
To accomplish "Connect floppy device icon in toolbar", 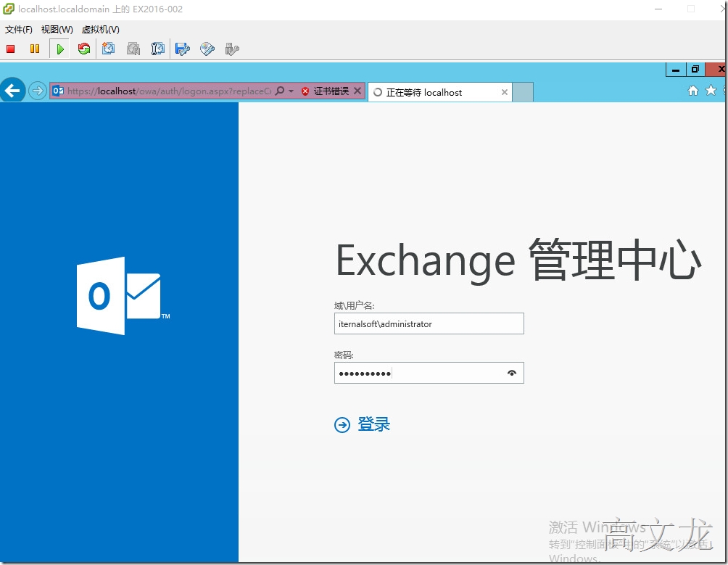I will point(183,49).
